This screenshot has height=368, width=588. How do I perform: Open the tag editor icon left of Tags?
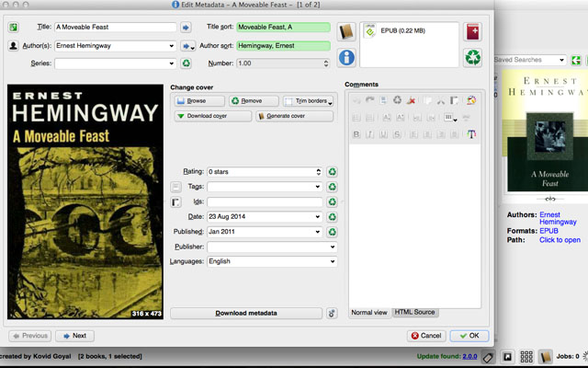175,187
